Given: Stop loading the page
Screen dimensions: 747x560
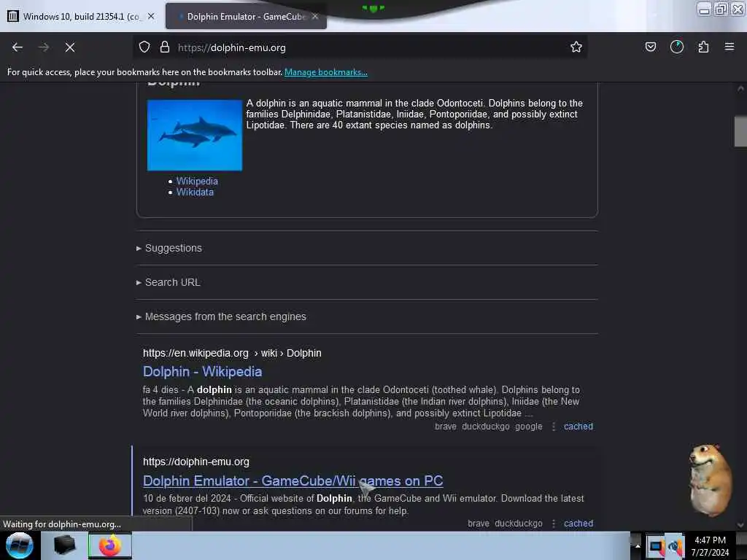Looking at the screenshot, I should (x=69, y=47).
